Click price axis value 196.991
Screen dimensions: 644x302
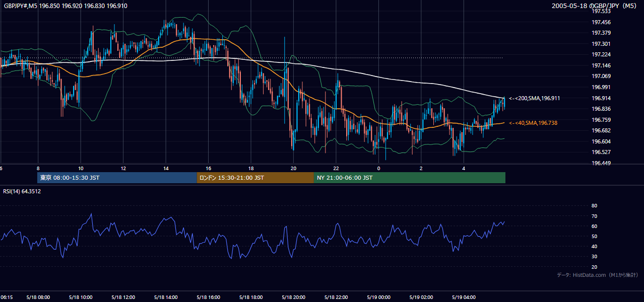pos(601,87)
